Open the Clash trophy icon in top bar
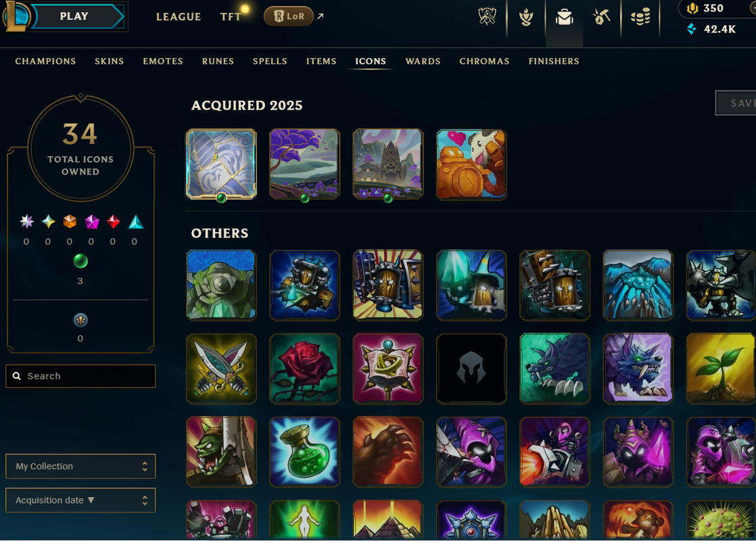This screenshot has height=541, width=756. pyautogui.click(x=526, y=18)
